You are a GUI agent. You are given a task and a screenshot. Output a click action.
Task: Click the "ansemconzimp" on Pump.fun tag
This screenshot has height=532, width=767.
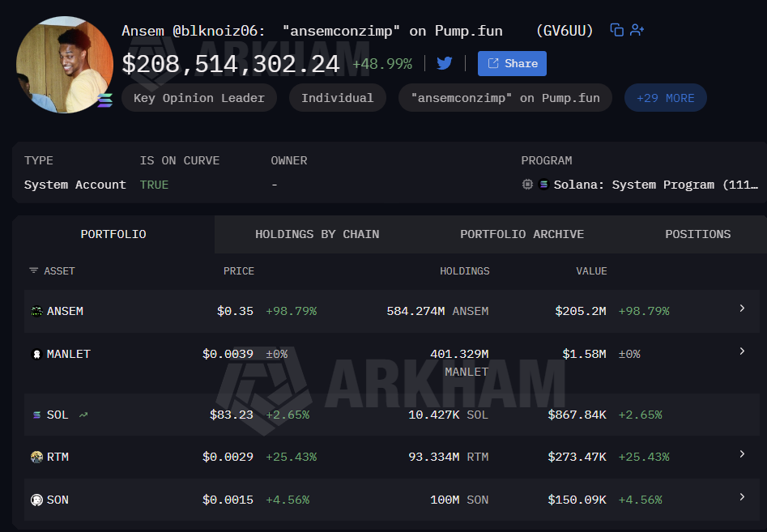pyautogui.click(x=505, y=98)
